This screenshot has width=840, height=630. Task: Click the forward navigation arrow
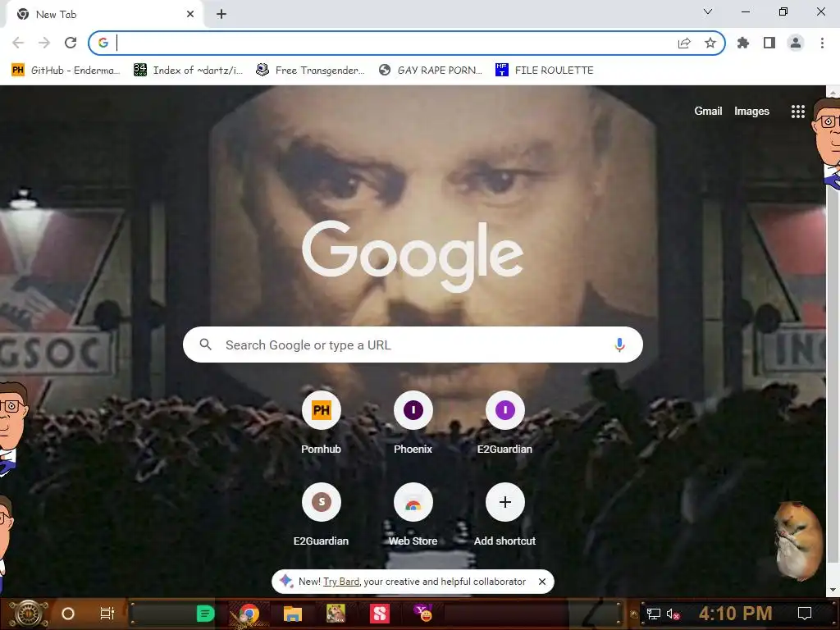pyautogui.click(x=44, y=43)
